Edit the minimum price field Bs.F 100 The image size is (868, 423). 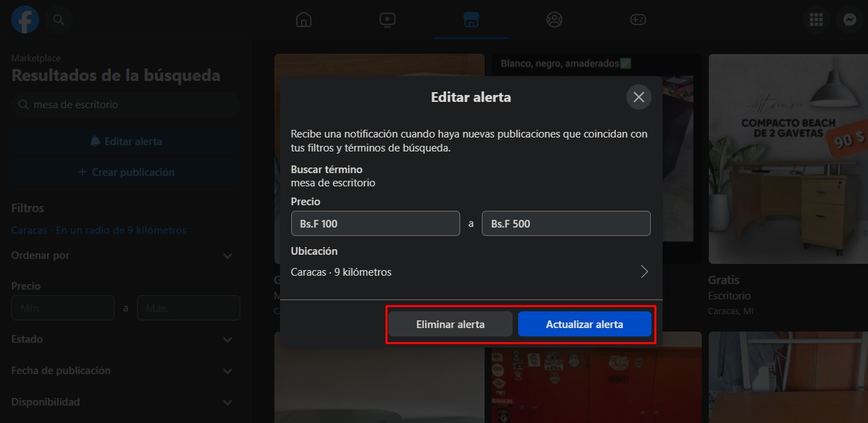tap(376, 223)
